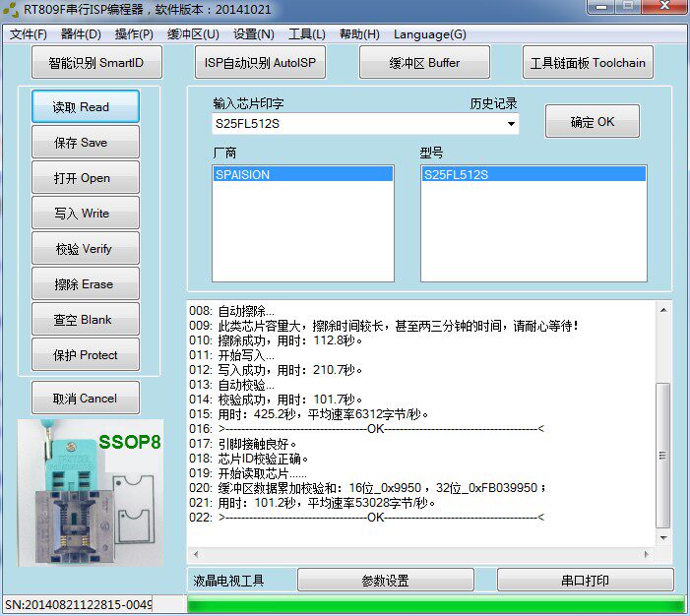Confirm with the 确定 OK button

[x=592, y=122]
